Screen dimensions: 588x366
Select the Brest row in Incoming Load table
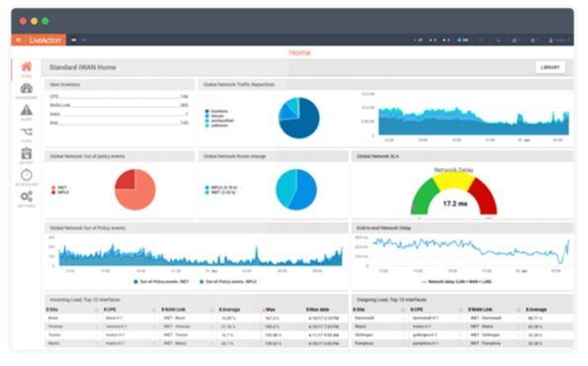pyautogui.click(x=196, y=318)
